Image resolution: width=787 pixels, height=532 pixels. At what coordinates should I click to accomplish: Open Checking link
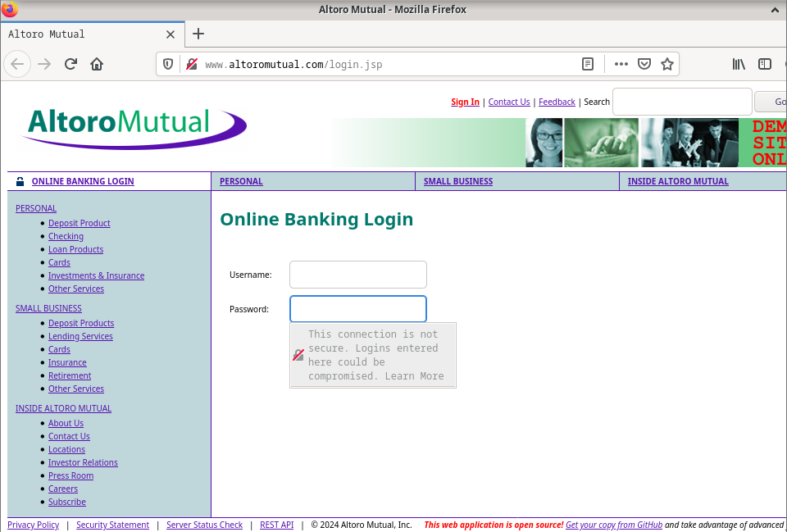pos(66,236)
